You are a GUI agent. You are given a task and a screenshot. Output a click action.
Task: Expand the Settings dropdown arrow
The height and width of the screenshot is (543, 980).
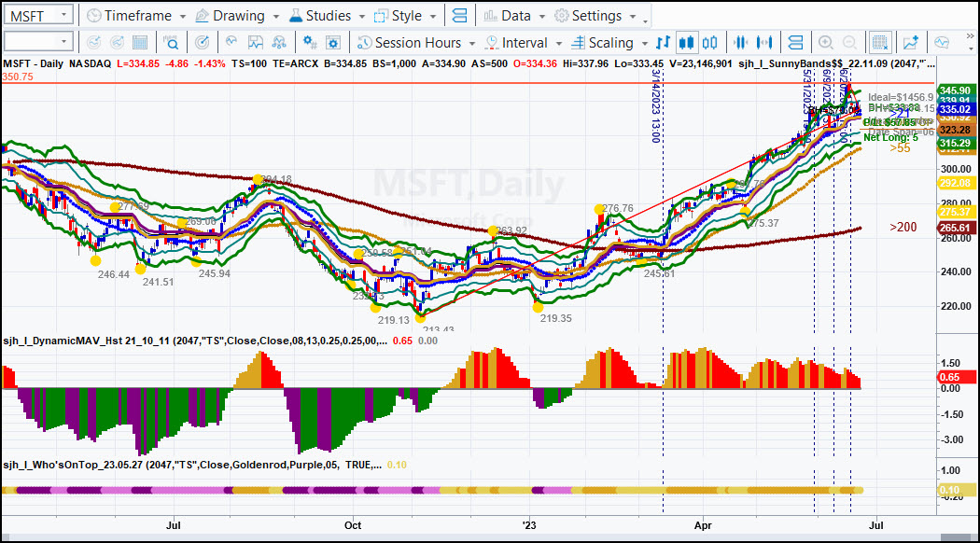pyautogui.click(x=633, y=16)
